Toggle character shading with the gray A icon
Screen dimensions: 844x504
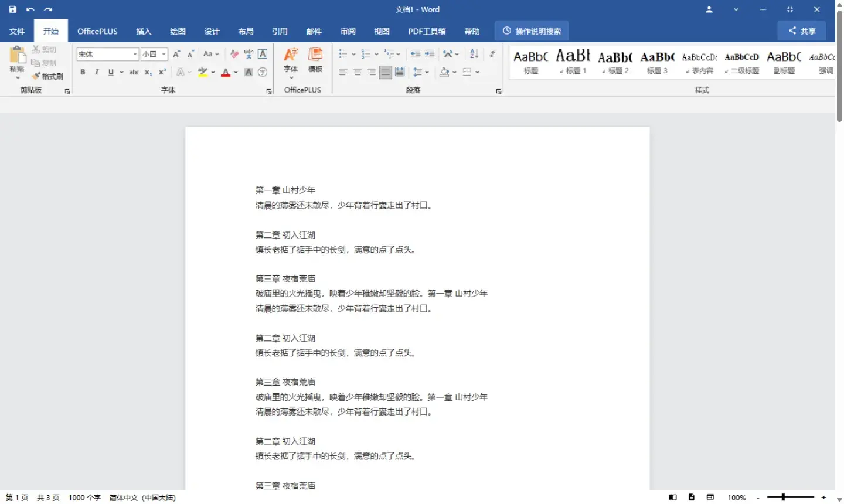249,72
